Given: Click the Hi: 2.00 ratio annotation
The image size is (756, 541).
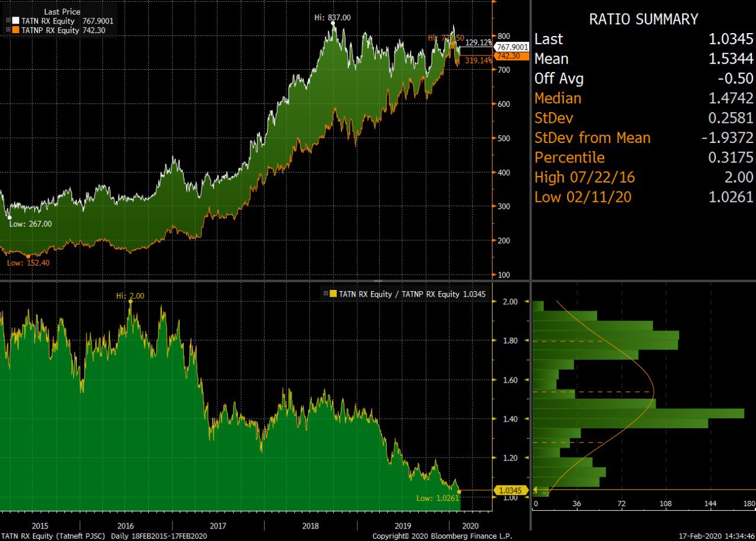Looking at the screenshot, I should click(131, 296).
